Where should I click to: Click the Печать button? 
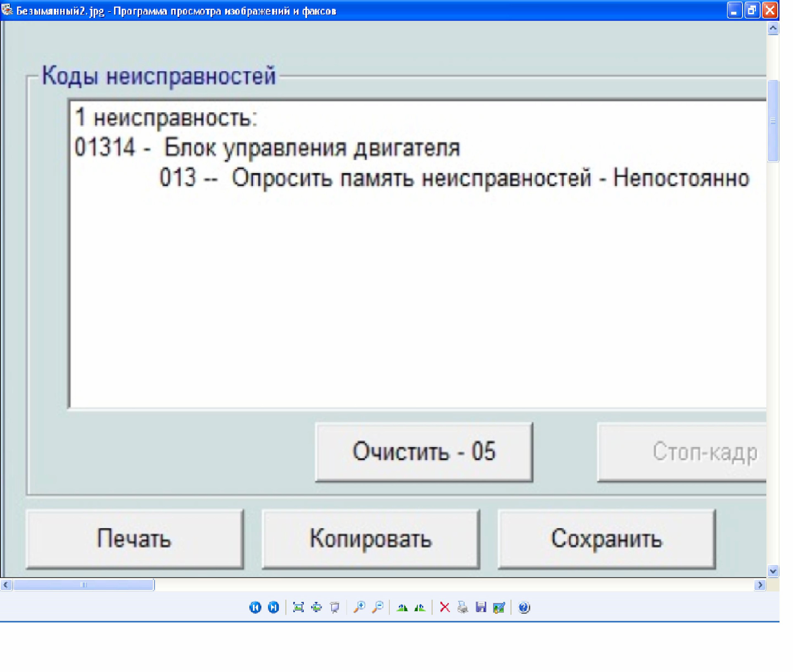click(135, 539)
